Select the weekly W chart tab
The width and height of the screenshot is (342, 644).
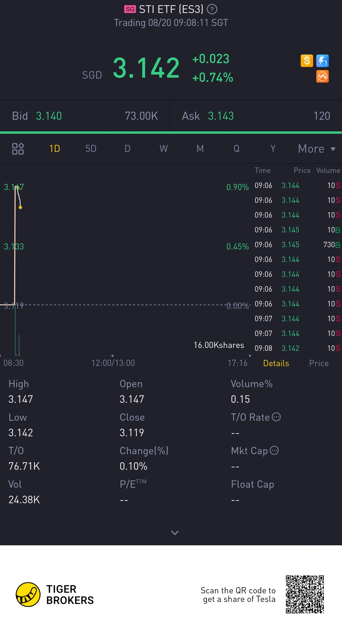[x=163, y=149]
